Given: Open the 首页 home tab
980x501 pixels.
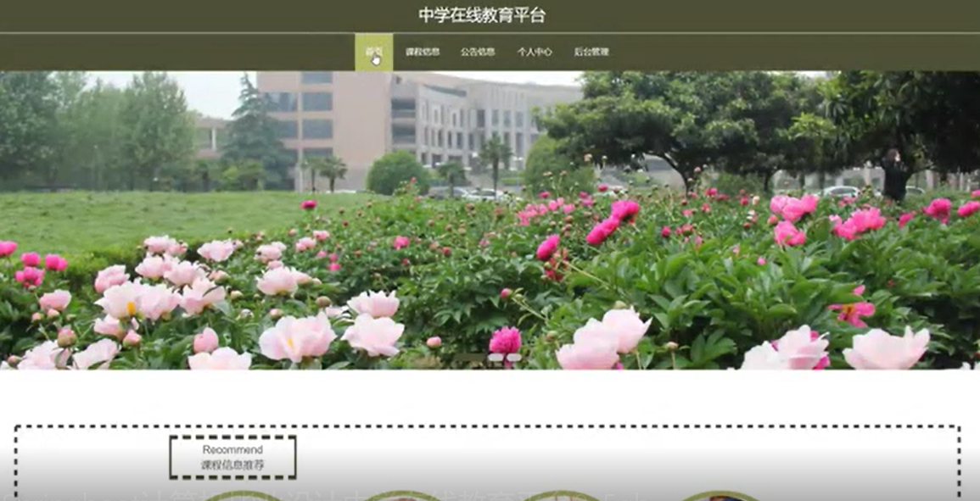Looking at the screenshot, I should [373, 52].
